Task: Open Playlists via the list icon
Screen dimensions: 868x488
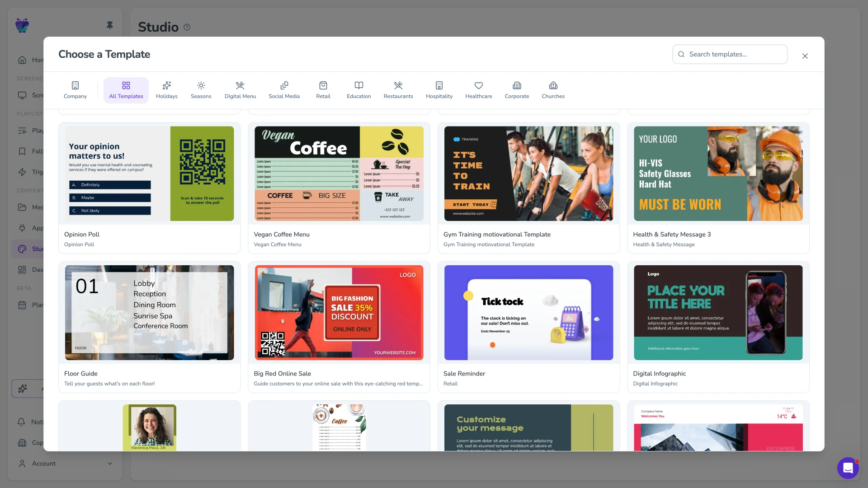Action: coord(22,131)
